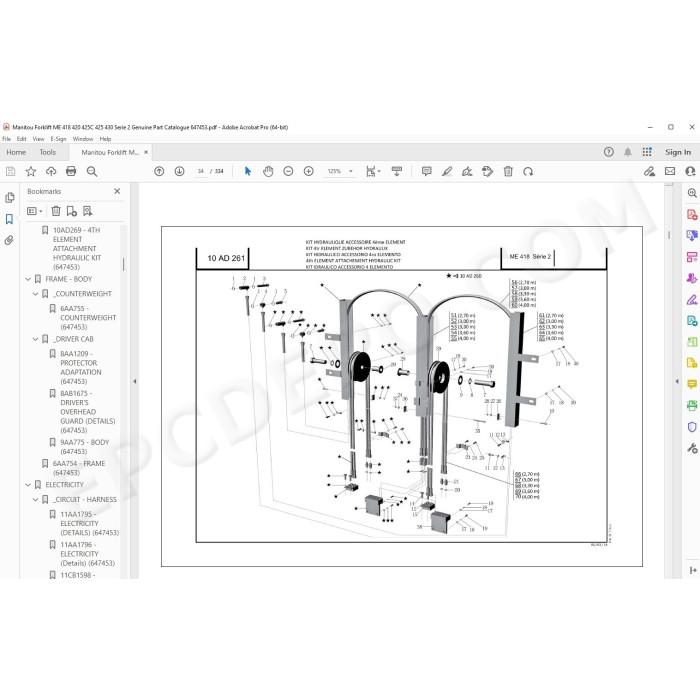Activate the hand pan tool
The height and width of the screenshot is (700, 700).
(x=268, y=171)
